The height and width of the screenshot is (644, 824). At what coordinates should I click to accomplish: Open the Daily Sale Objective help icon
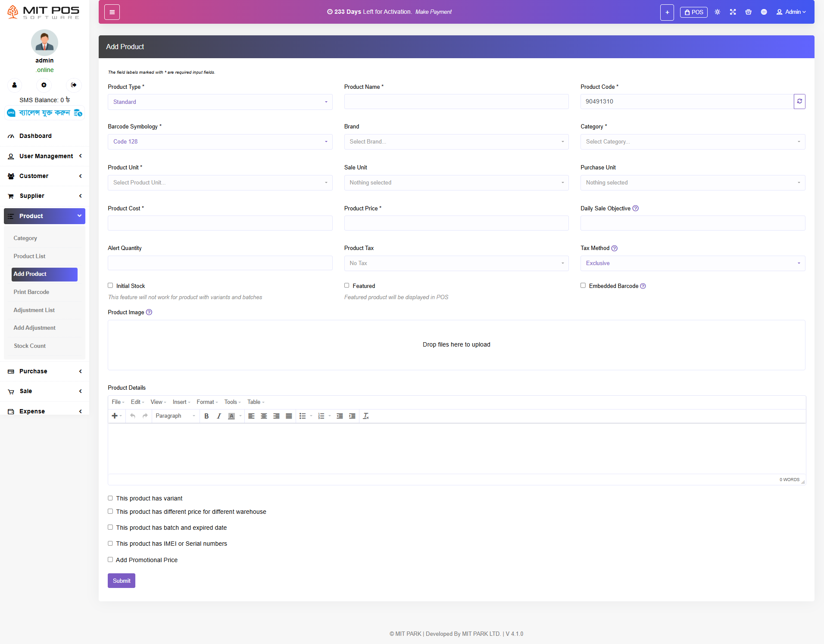pos(635,208)
